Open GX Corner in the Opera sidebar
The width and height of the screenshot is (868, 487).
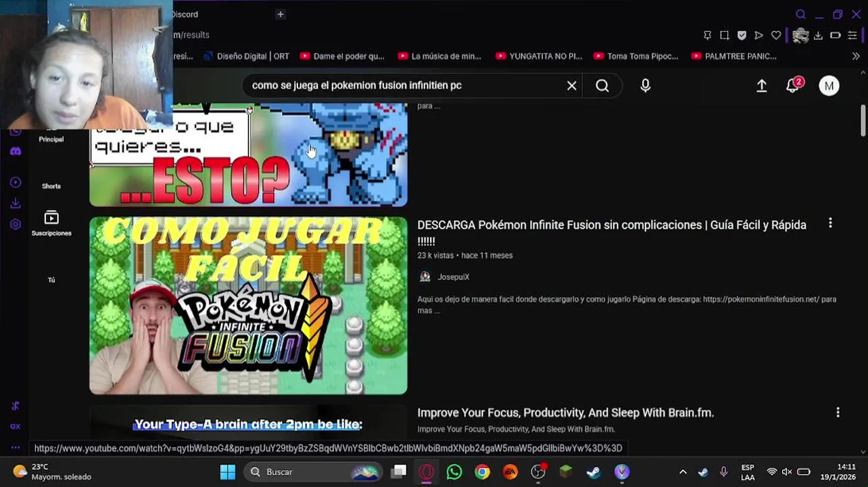click(x=16, y=426)
